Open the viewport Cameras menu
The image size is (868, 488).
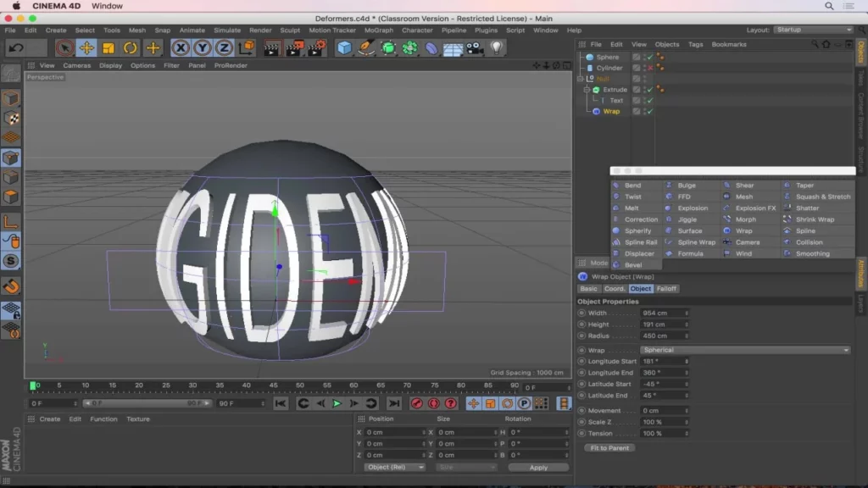tap(76, 65)
